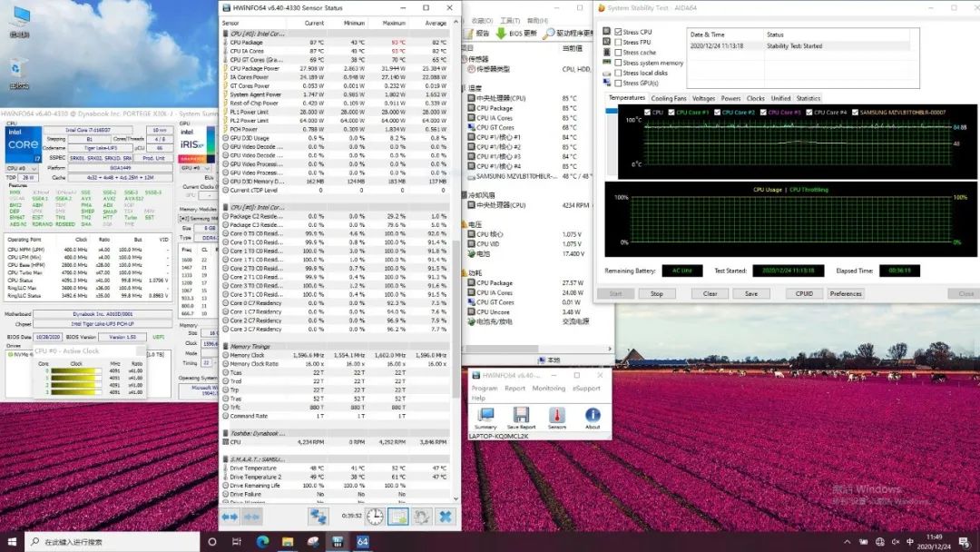Click the About info icon in HWiNFO64

593,415
